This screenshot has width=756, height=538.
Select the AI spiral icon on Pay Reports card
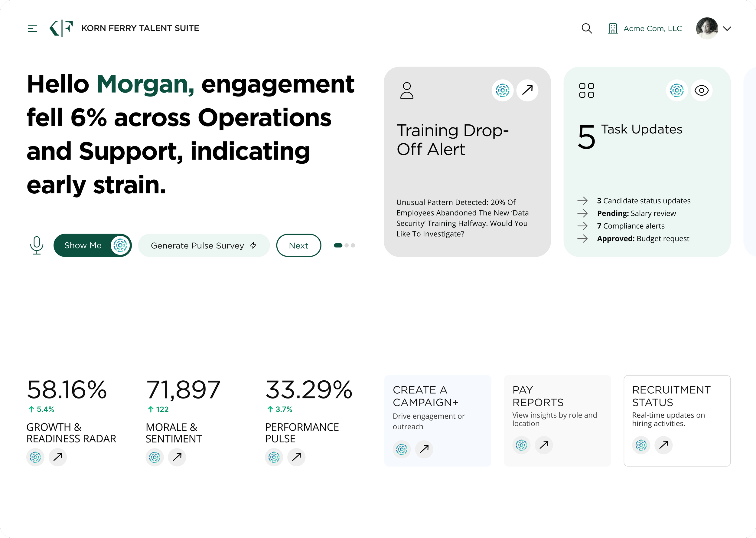pyautogui.click(x=521, y=445)
